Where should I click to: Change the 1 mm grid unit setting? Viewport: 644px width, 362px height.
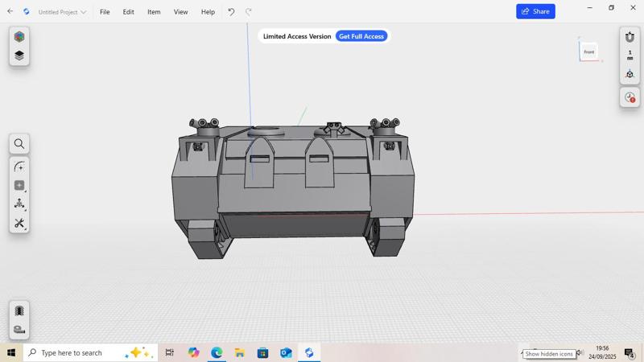(630, 56)
